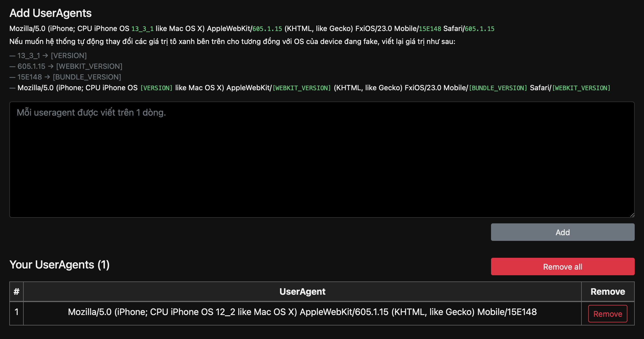Click the Your UserAgents (1) heading
This screenshot has height=339, width=644.
click(x=59, y=265)
